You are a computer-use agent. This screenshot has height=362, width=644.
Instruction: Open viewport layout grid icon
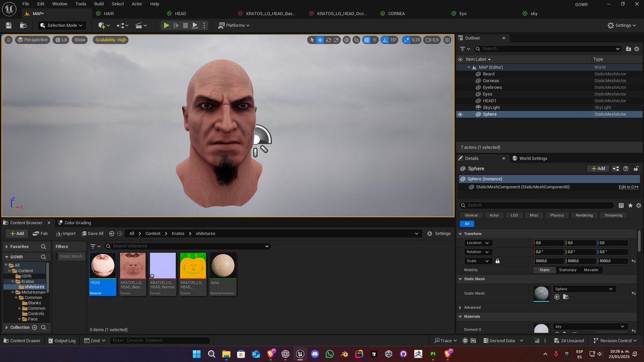[448, 40]
